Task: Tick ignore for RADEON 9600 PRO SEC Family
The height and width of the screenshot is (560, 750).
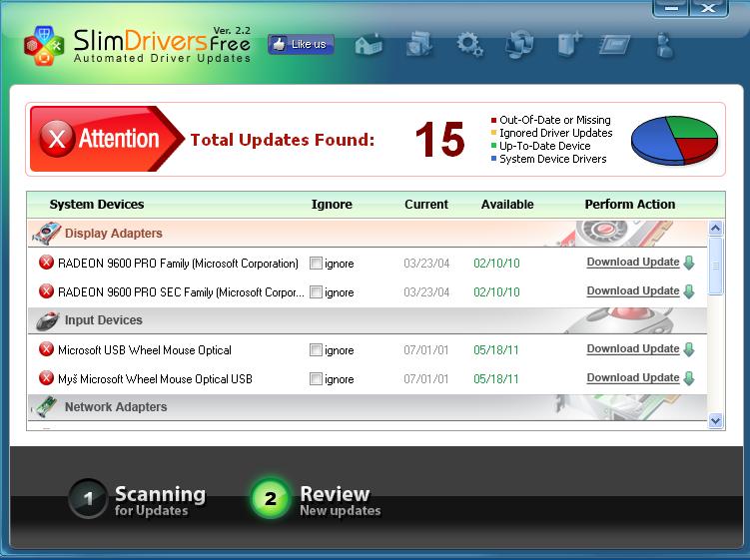Action: click(x=316, y=292)
